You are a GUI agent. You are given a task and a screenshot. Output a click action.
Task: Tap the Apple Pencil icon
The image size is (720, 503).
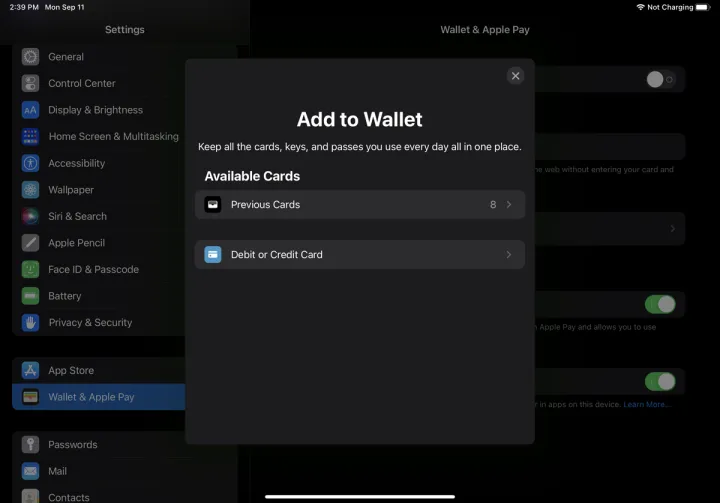click(x=30, y=243)
